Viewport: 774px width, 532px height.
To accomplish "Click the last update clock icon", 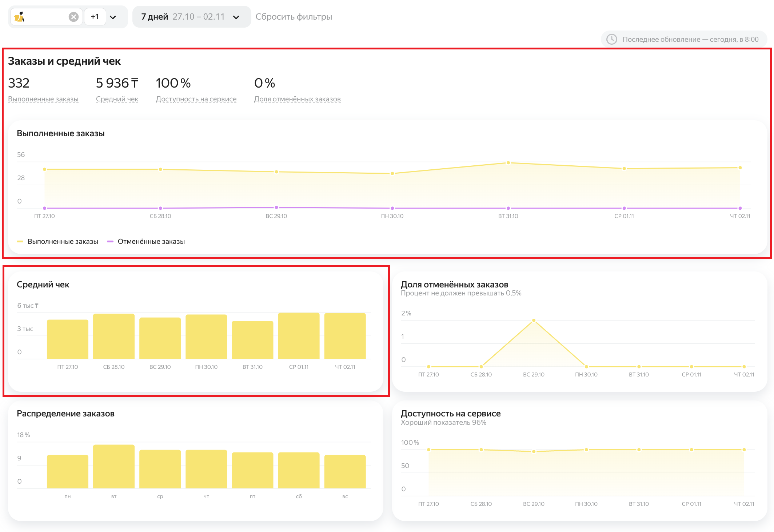I will click(612, 39).
